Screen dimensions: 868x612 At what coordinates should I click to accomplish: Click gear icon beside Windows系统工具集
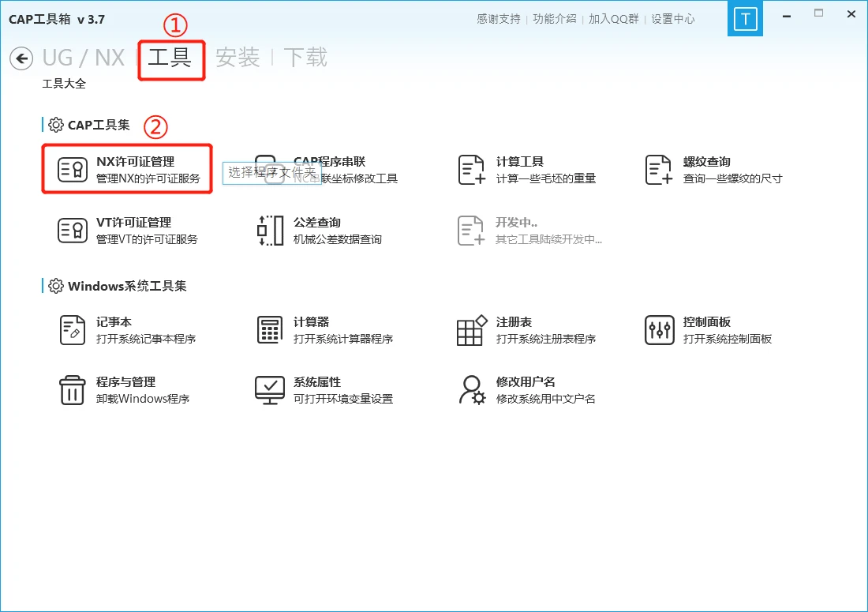56,286
